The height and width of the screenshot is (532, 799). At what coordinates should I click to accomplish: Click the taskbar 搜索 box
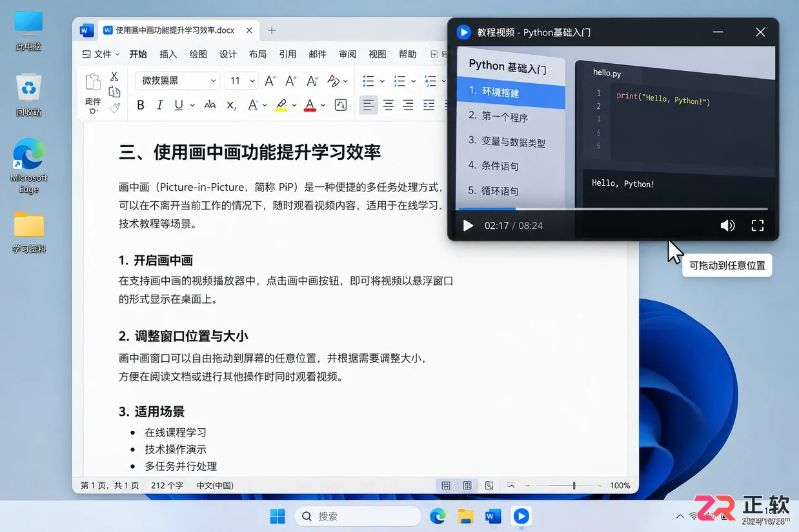[358, 516]
